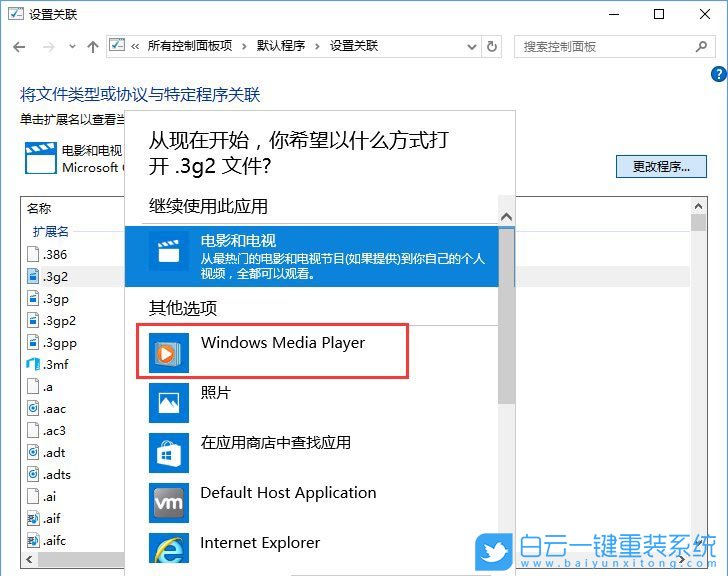Open recent locations dropdown arrow
This screenshot has width=728, height=576.
pos(72,46)
